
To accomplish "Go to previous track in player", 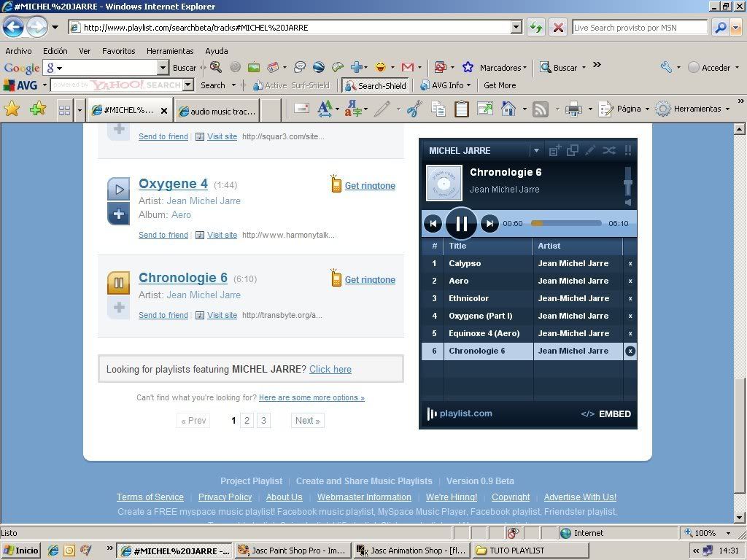I will point(433,224).
